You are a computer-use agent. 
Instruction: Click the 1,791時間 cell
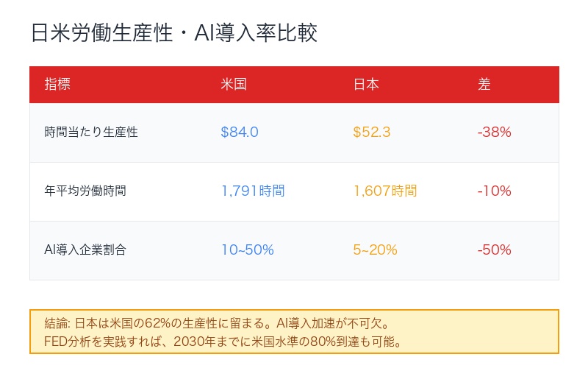click(x=253, y=191)
